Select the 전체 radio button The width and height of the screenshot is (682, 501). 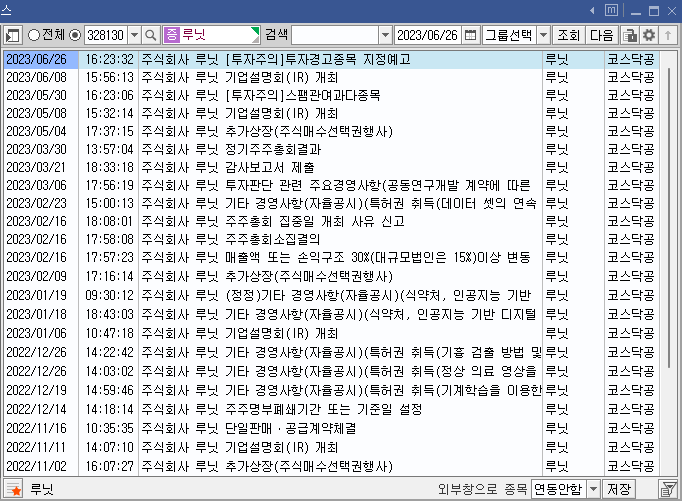click(x=33, y=35)
